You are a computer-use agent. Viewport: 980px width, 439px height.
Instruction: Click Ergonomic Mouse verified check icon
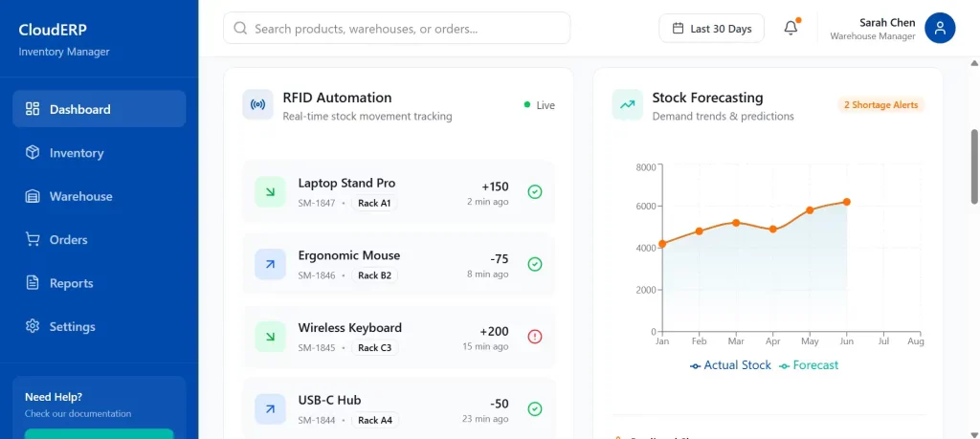pos(534,264)
